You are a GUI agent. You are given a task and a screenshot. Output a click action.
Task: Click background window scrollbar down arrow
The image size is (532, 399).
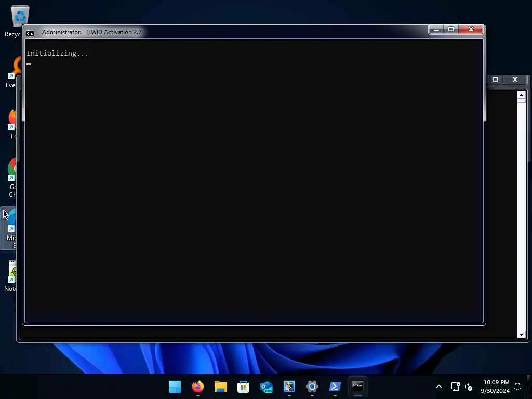[x=522, y=335]
